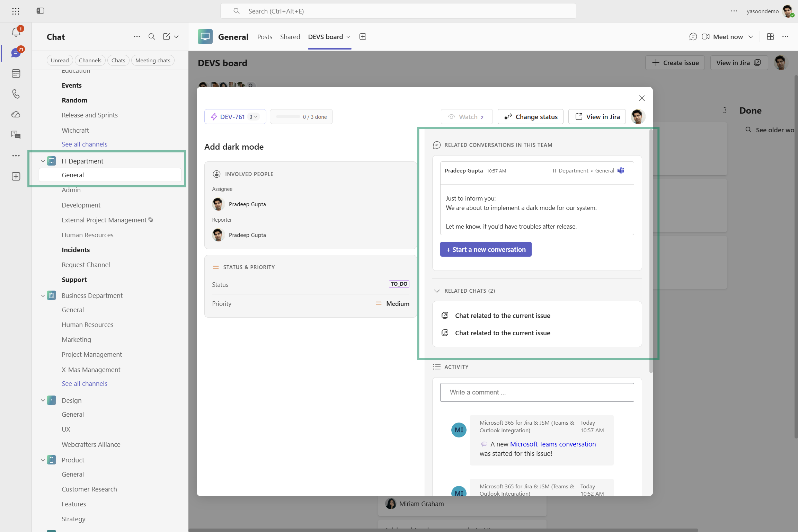Screen dimensions: 798x532
Task: Click the dialog's vertical scrollbar
Action: point(651,251)
